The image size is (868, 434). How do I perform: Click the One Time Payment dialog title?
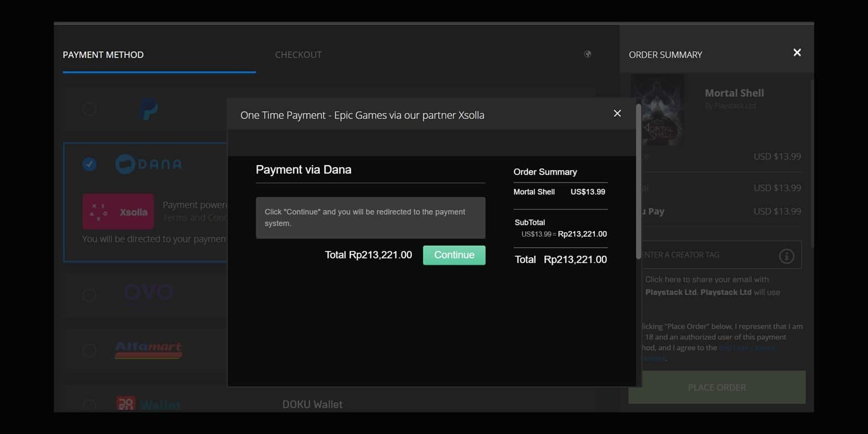tap(362, 115)
